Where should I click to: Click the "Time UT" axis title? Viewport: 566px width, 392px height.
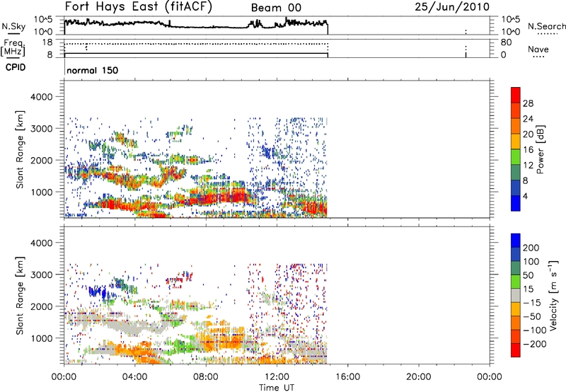point(277,388)
